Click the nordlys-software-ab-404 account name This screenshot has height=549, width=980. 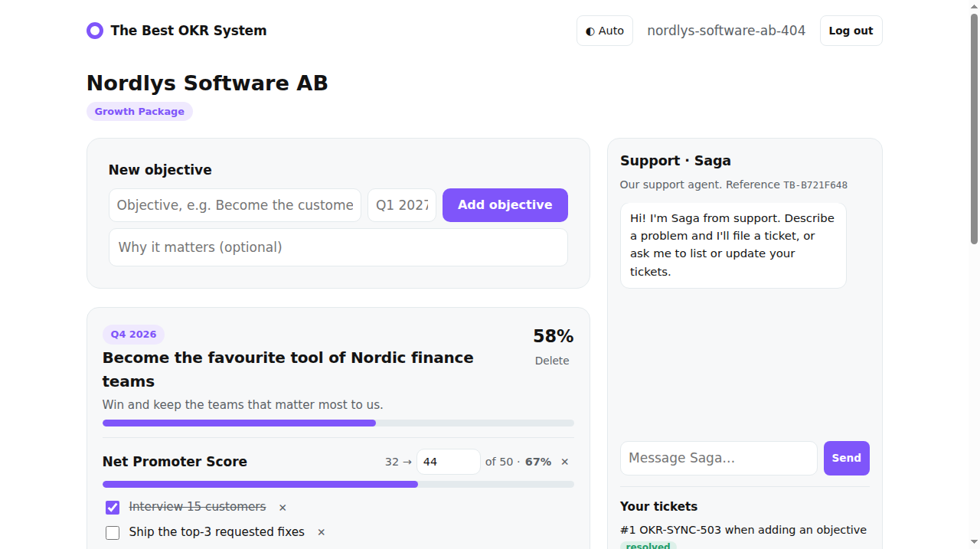point(726,31)
